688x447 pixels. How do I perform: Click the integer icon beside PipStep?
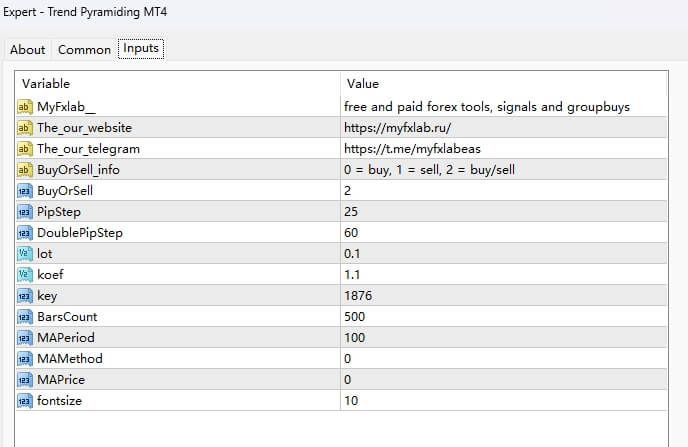pos(24,212)
